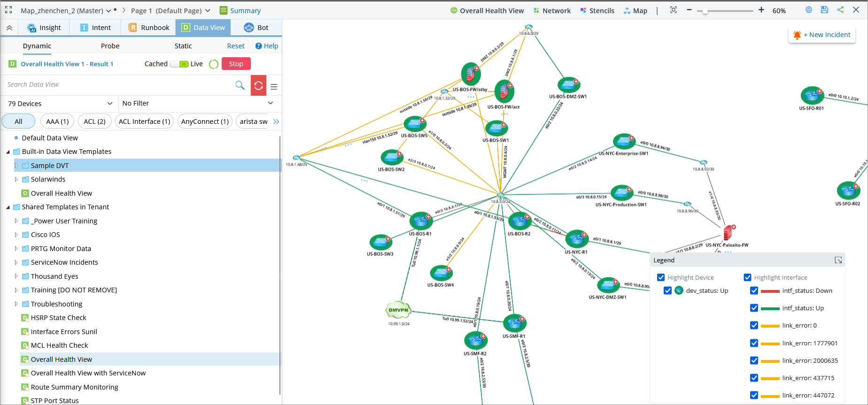Click the zoom level slider
This screenshot has height=405, width=868.
click(725, 11)
